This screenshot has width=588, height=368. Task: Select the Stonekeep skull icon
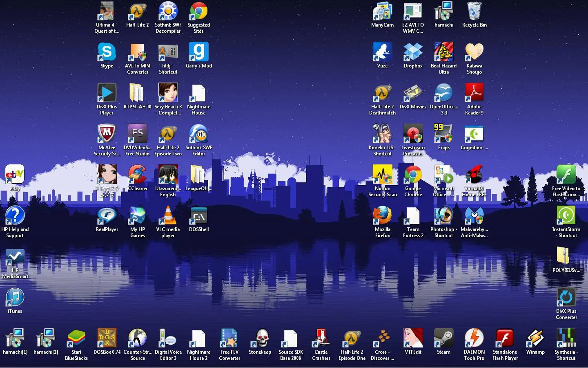(260, 338)
